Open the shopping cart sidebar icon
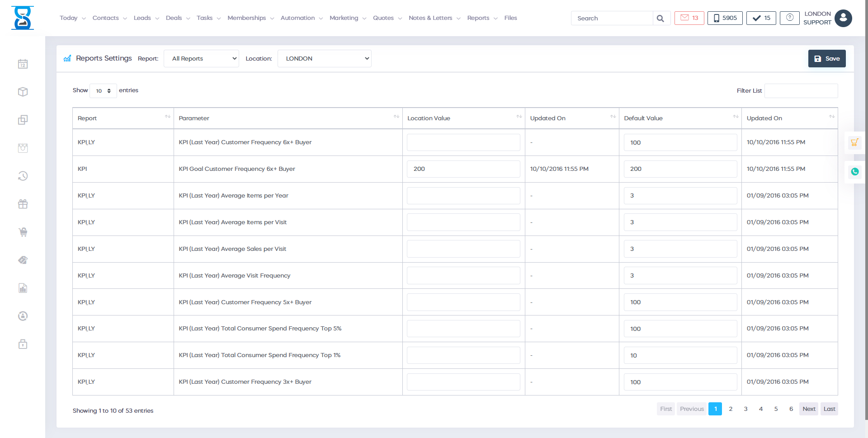The height and width of the screenshot is (438, 868). tap(23, 232)
